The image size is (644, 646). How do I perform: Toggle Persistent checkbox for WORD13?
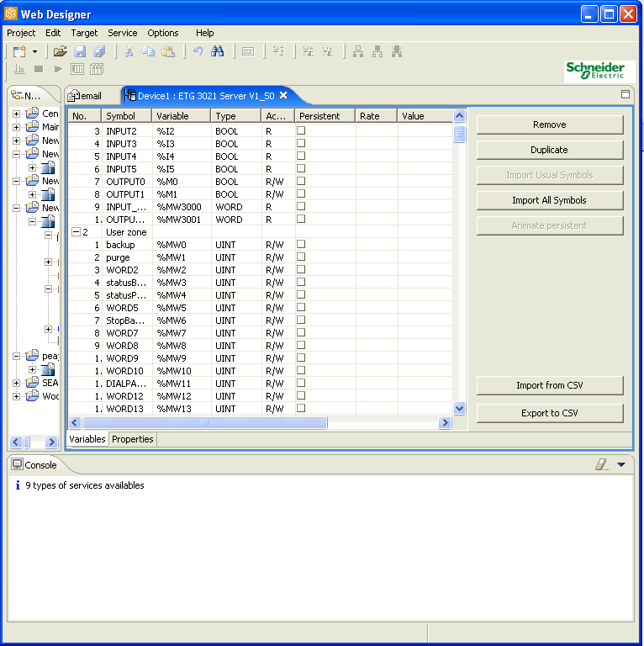[301, 408]
